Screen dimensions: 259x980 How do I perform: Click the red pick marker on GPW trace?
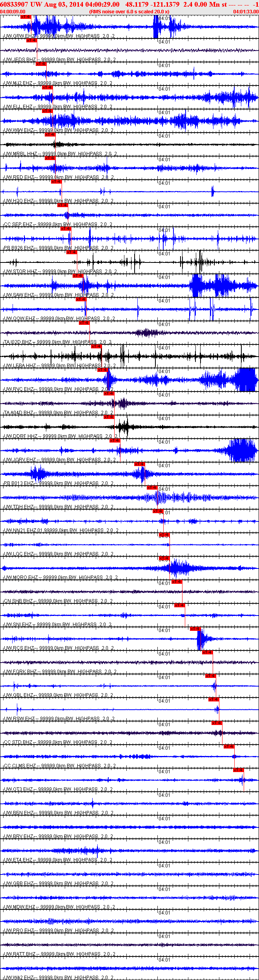26,17
